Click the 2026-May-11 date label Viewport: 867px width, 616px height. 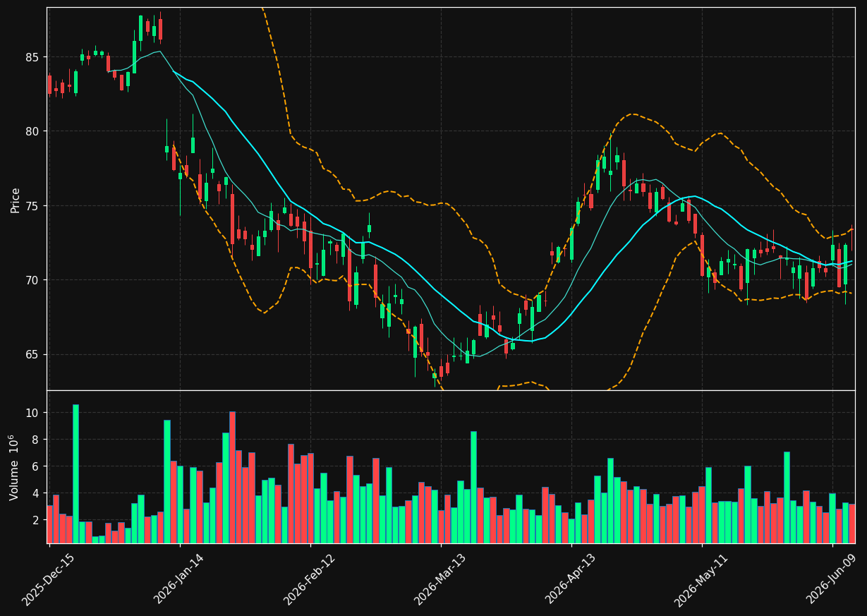(701, 580)
